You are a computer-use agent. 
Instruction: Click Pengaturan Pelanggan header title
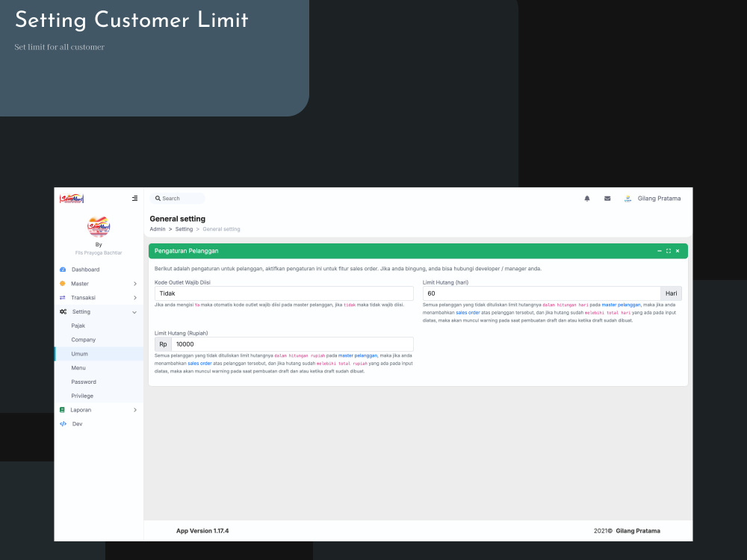point(186,251)
